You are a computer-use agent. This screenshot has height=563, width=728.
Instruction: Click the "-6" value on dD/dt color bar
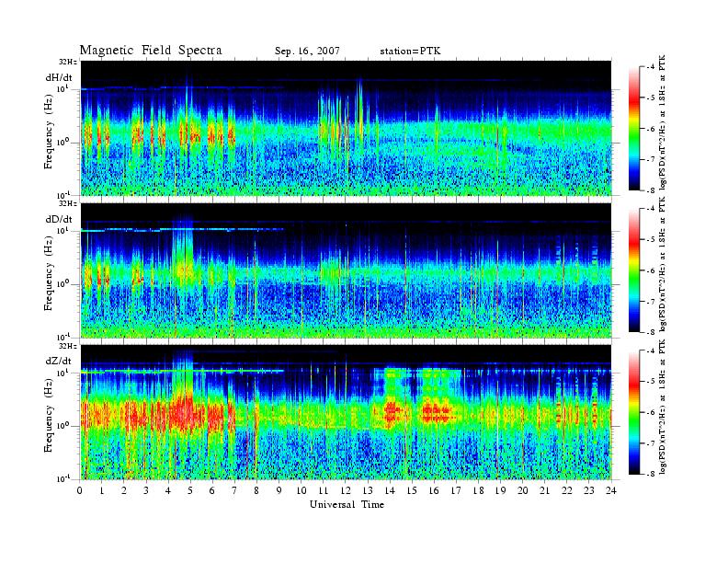651,270
